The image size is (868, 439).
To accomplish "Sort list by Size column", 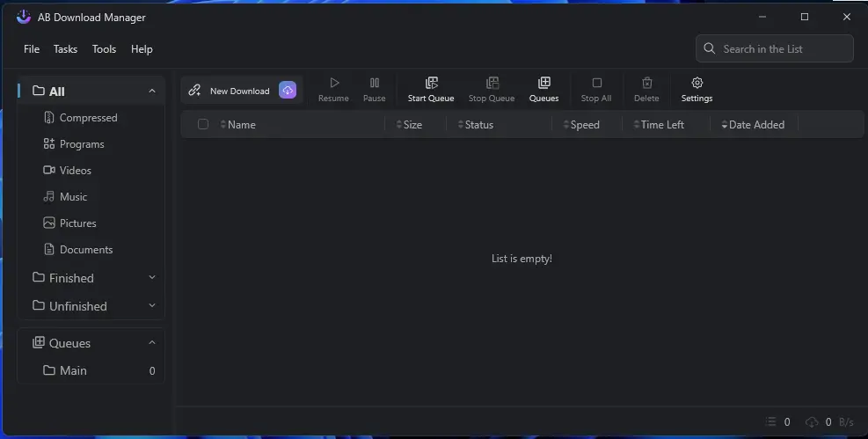I will [409, 125].
